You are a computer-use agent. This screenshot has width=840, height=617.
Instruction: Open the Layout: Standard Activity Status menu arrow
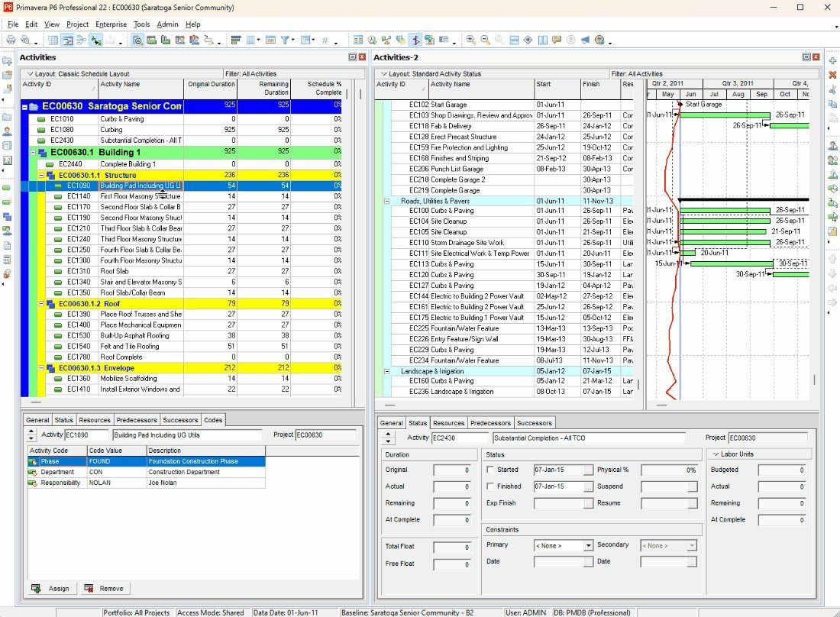(384, 74)
